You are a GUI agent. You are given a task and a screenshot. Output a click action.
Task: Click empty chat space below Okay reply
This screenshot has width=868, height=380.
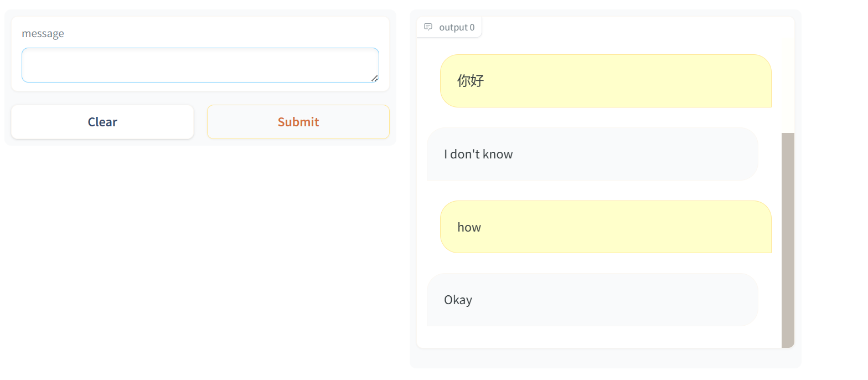tap(598, 337)
